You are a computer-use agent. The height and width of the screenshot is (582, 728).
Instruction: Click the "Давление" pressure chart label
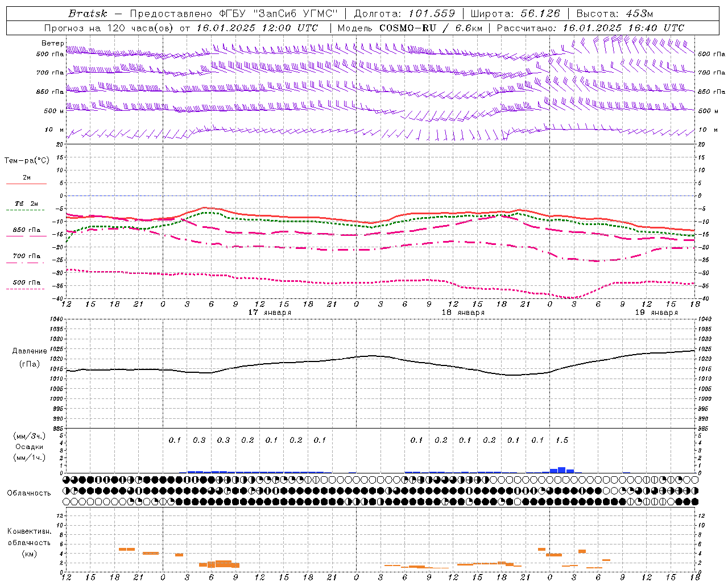[30, 351]
